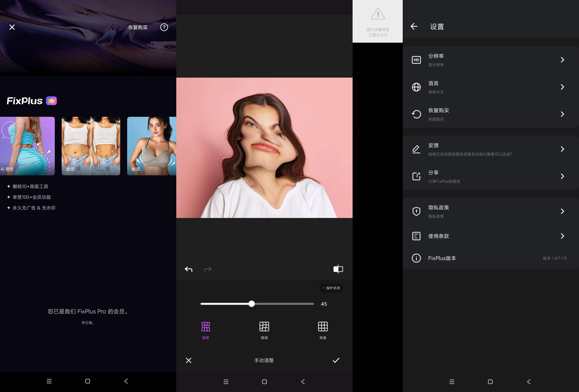
Task: Open the 使用条款 terms entry
Action: point(491,236)
